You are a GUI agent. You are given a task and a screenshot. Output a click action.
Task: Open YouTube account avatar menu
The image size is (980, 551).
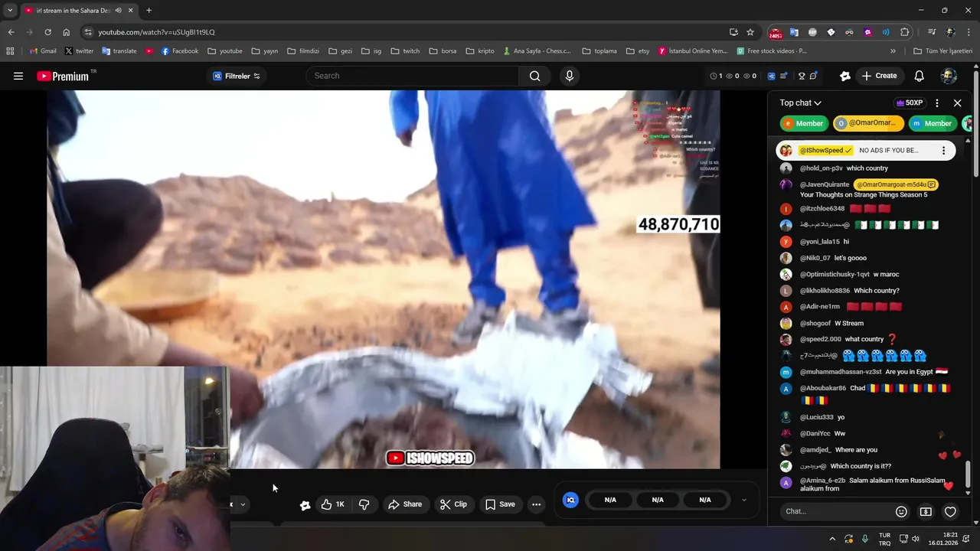point(949,76)
